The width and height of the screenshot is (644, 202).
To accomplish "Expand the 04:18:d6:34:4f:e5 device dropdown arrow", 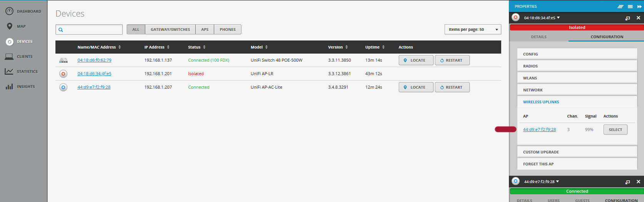I will click(558, 18).
